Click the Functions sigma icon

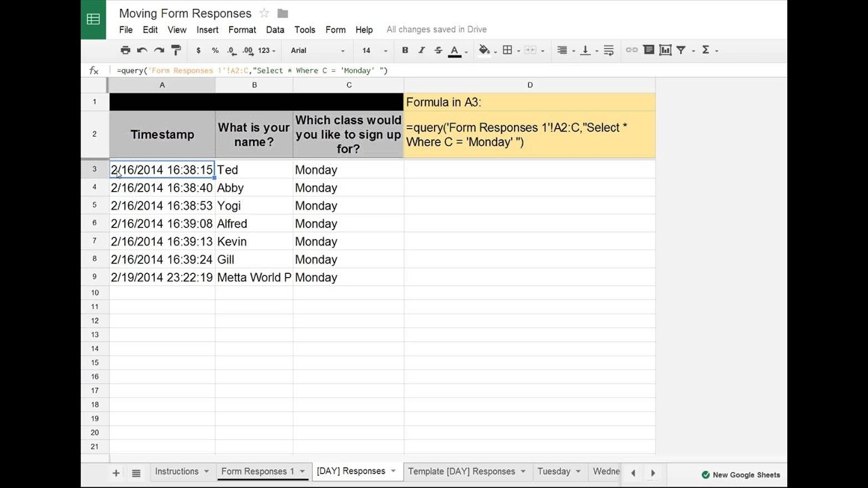705,50
